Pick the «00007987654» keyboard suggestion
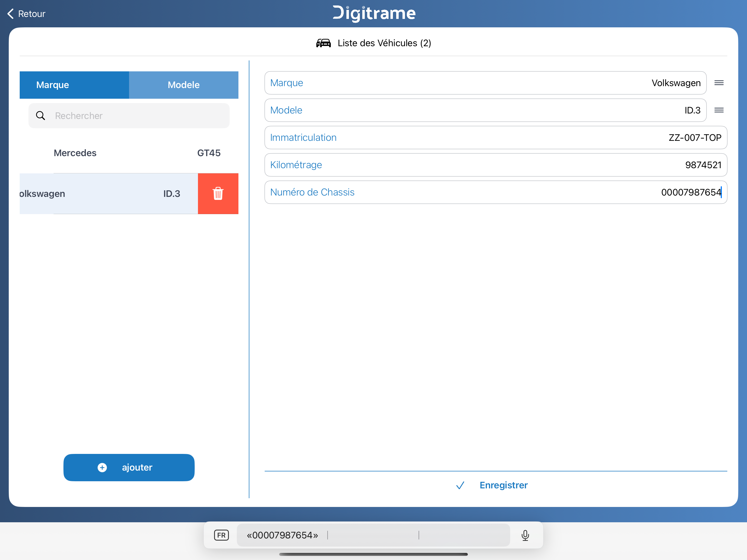This screenshot has height=560, width=747. [282, 535]
